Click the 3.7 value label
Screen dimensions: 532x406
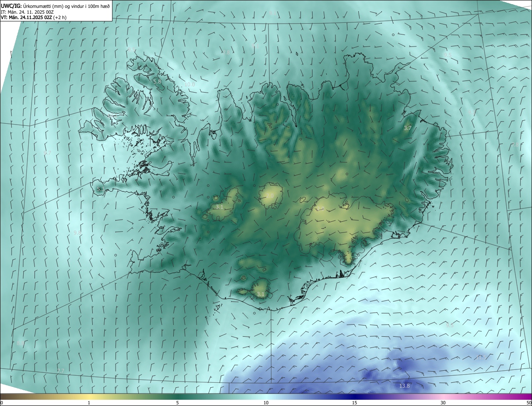[x=408, y=128]
